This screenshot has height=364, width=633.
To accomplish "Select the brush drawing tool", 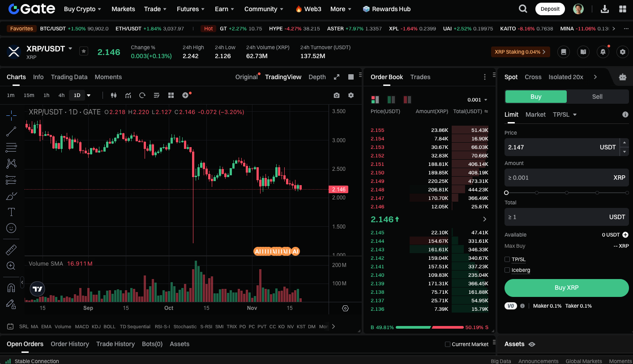I will pos(11,196).
